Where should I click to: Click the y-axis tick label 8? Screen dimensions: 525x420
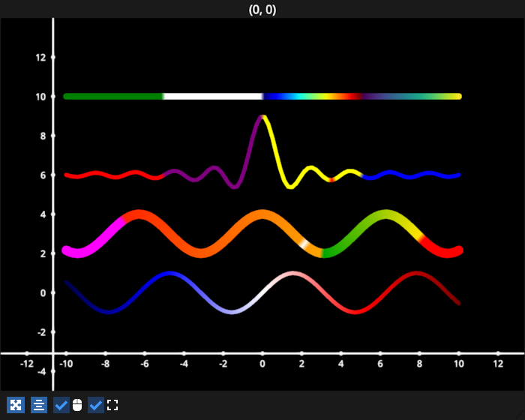[43, 136]
